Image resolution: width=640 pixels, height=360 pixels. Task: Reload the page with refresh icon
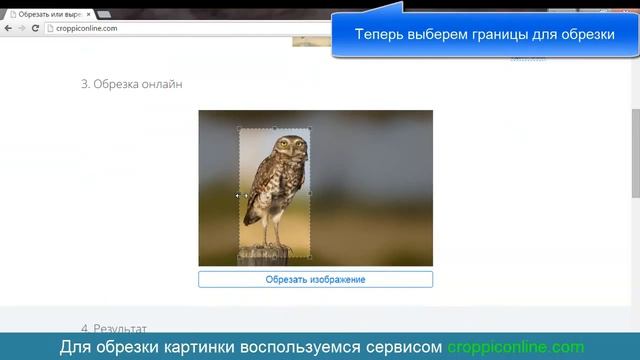point(36,28)
